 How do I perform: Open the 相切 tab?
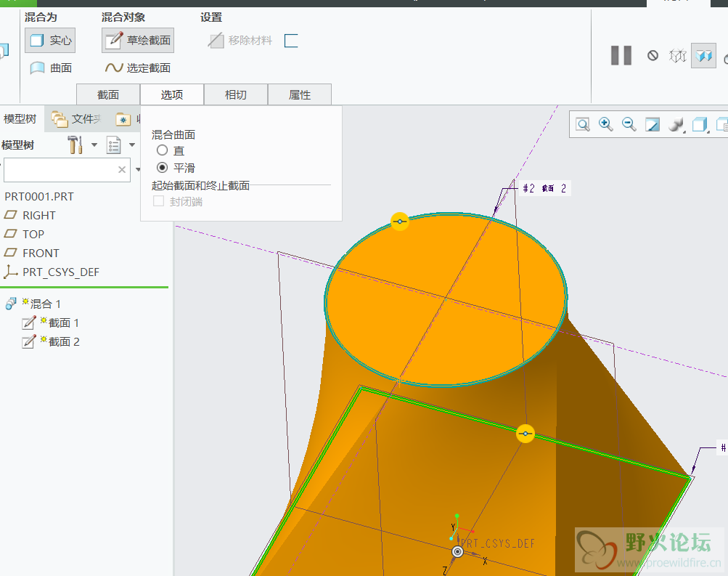236,94
